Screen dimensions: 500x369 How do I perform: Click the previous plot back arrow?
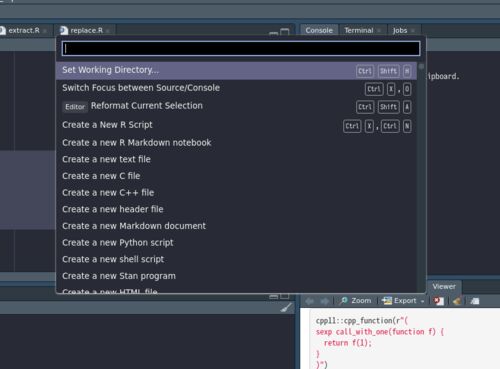coord(309,301)
